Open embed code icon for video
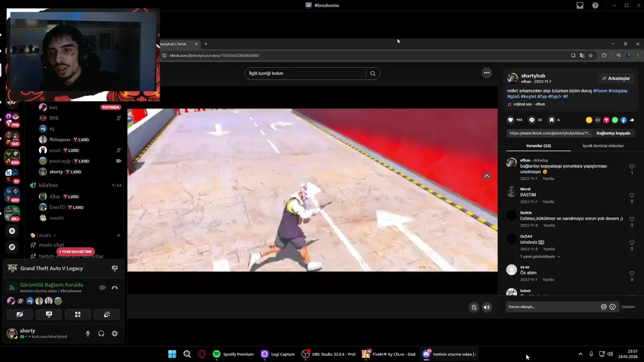 coord(598,120)
